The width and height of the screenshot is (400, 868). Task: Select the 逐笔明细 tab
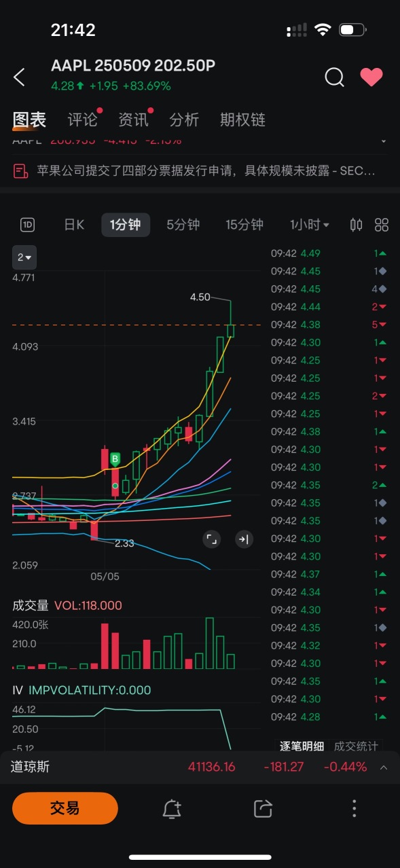[x=302, y=746]
